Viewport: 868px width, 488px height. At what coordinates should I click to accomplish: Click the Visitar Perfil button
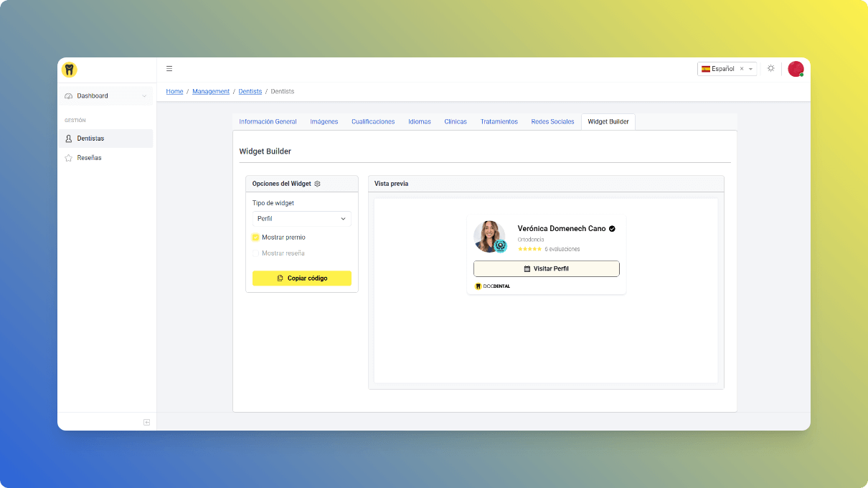pos(546,268)
